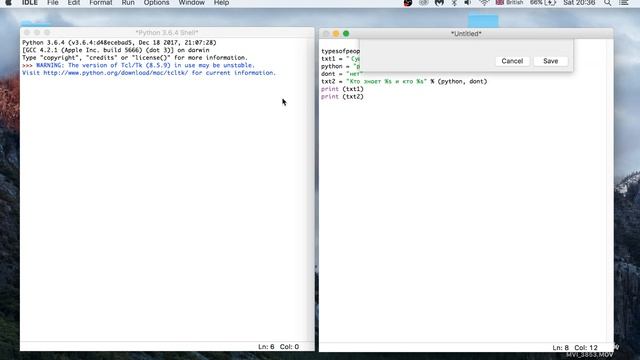Click the Save button in the dialog
640x360 pixels.
(x=551, y=61)
